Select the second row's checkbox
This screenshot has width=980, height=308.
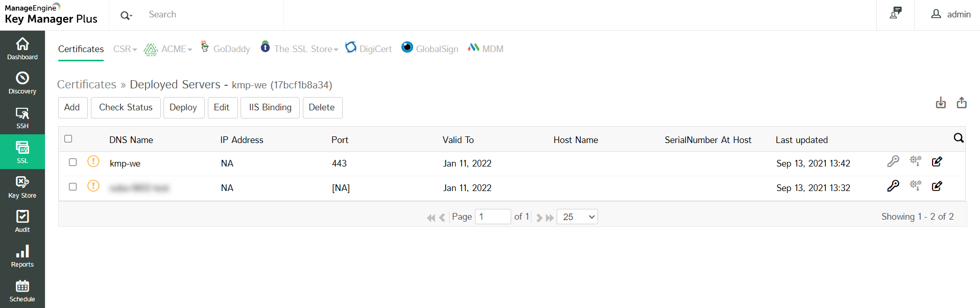click(x=73, y=187)
